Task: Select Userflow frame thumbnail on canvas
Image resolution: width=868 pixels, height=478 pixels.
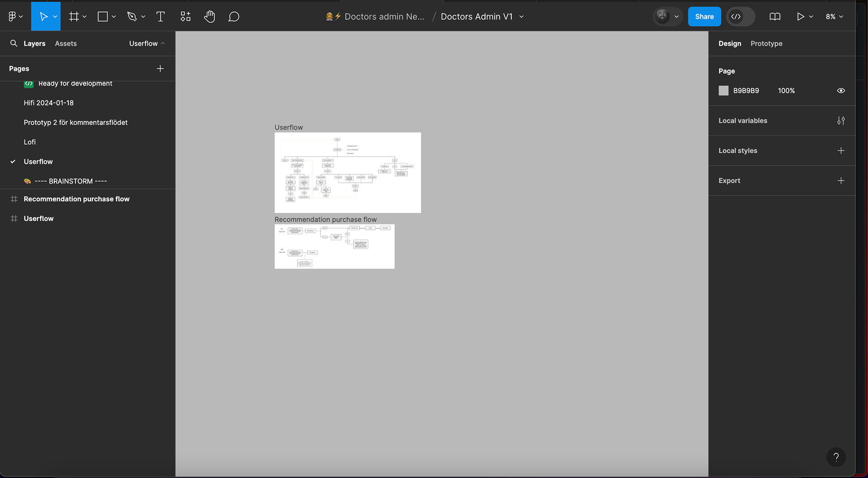Action: point(348,172)
